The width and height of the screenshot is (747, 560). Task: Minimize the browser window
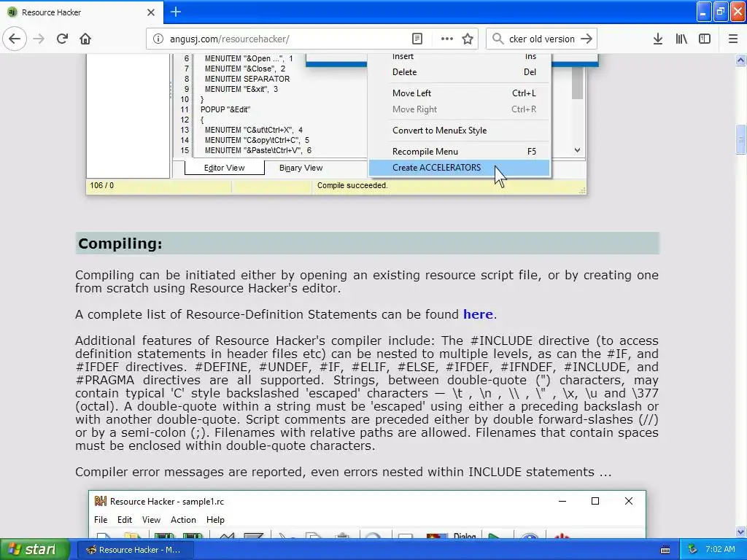(704, 12)
